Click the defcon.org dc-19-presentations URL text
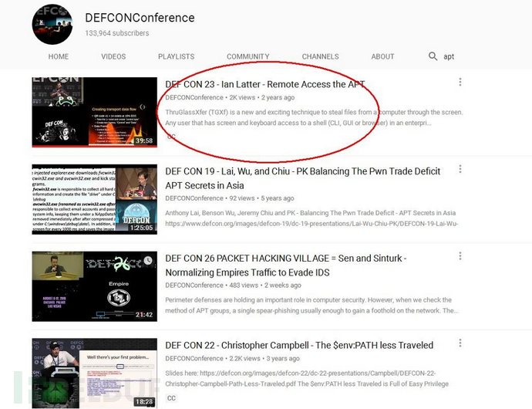This screenshot has height=409, width=532. coord(311,224)
